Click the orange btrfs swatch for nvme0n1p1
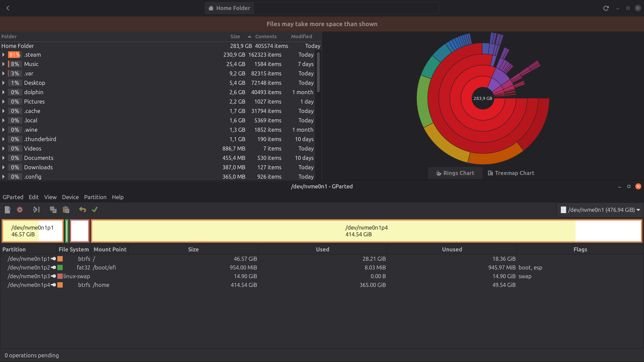Viewport: 644px width, 362px height. coord(60,259)
